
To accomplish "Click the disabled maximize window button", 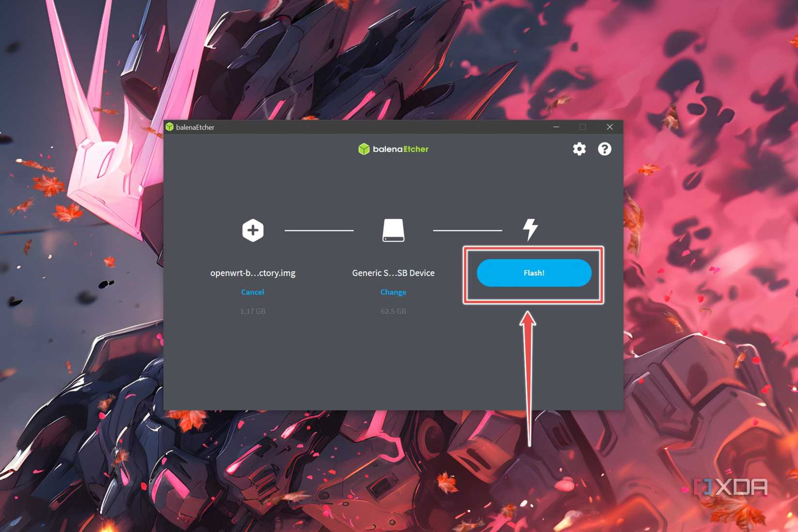I will pyautogui.click(x=583, y=127).
